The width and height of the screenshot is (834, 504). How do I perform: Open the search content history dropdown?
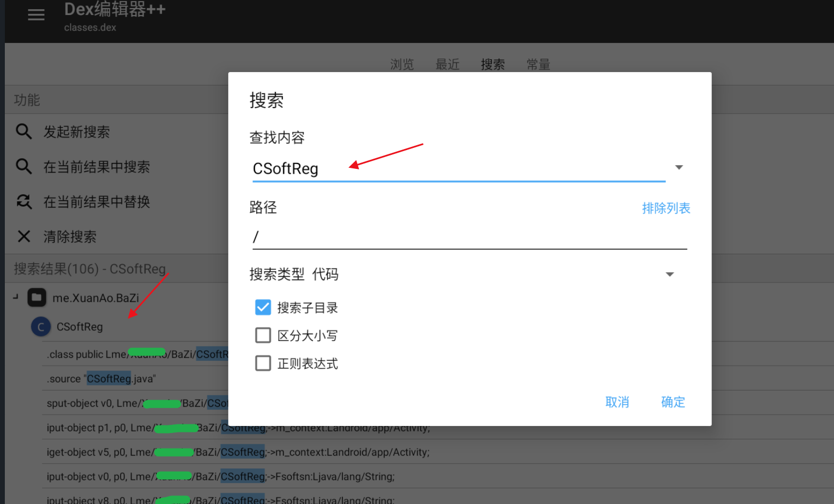pyautogui.click(x=678, y=167)
